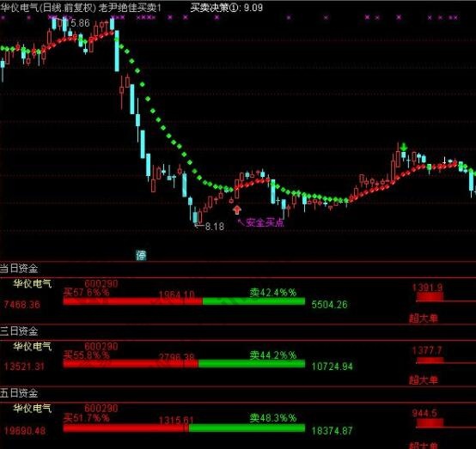The width and height of the screenshot is (476, 449).
Task: Click the green downward sell-signal arrow
Action: coord(404,147)
